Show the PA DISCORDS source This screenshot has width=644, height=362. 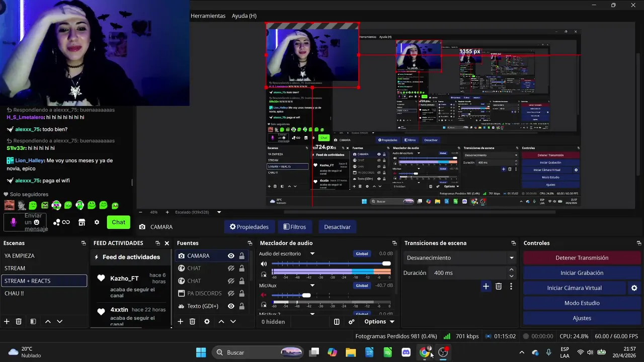point(231,294)
